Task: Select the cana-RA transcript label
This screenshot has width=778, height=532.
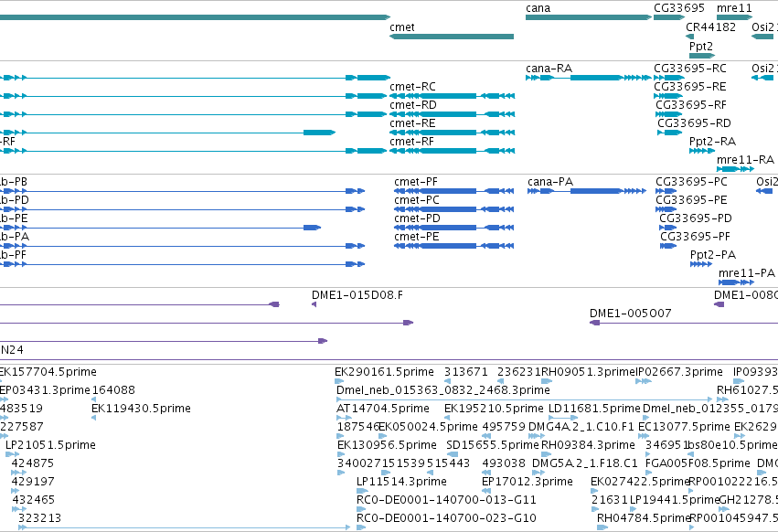Action: point(549,68)
